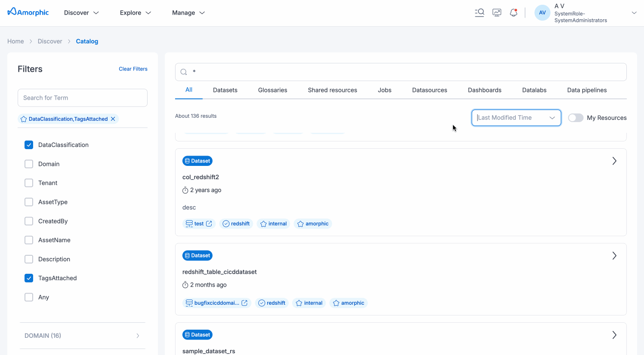Screen dimensions: 644x355
Task: Click the Search for Term field
Action: 83,98
